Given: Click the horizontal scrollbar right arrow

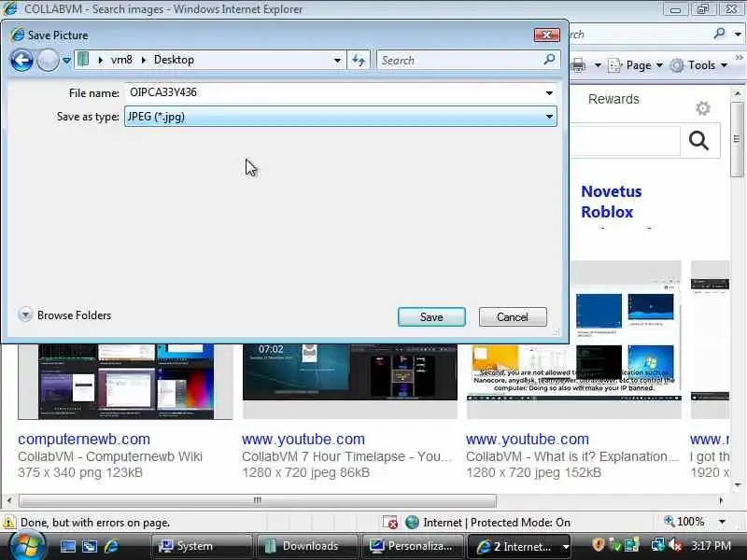Looking at the screenshot, I should pyautogui.click(x=721, y=500).
